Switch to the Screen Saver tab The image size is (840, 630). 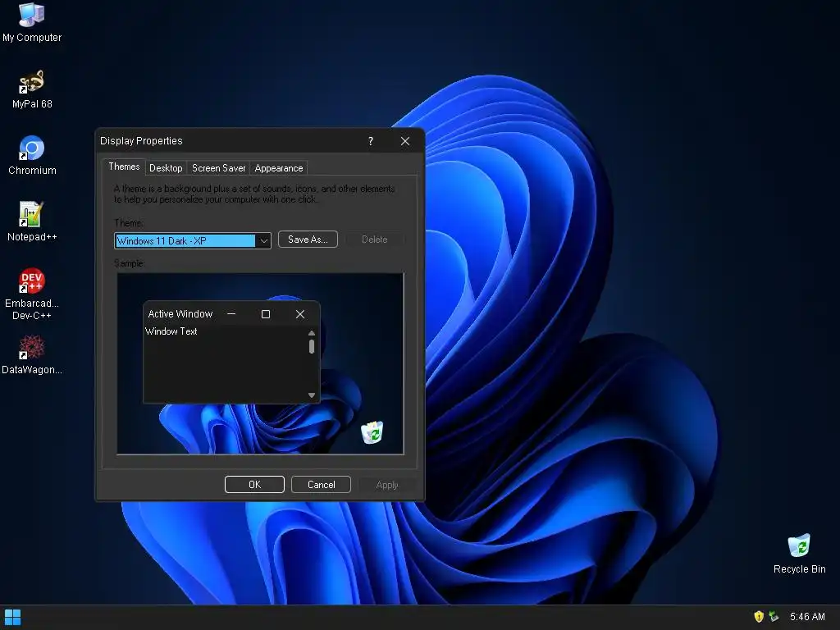pos(218,168)
